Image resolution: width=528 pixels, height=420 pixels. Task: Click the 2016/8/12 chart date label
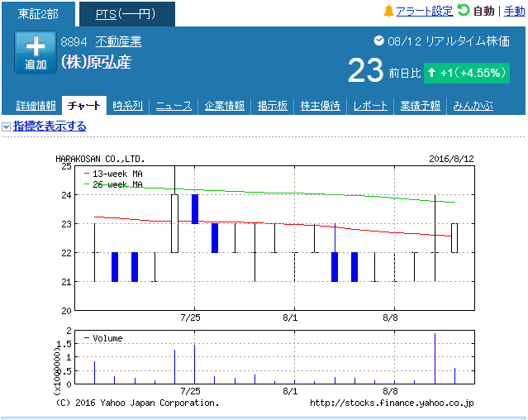[451, 159]
